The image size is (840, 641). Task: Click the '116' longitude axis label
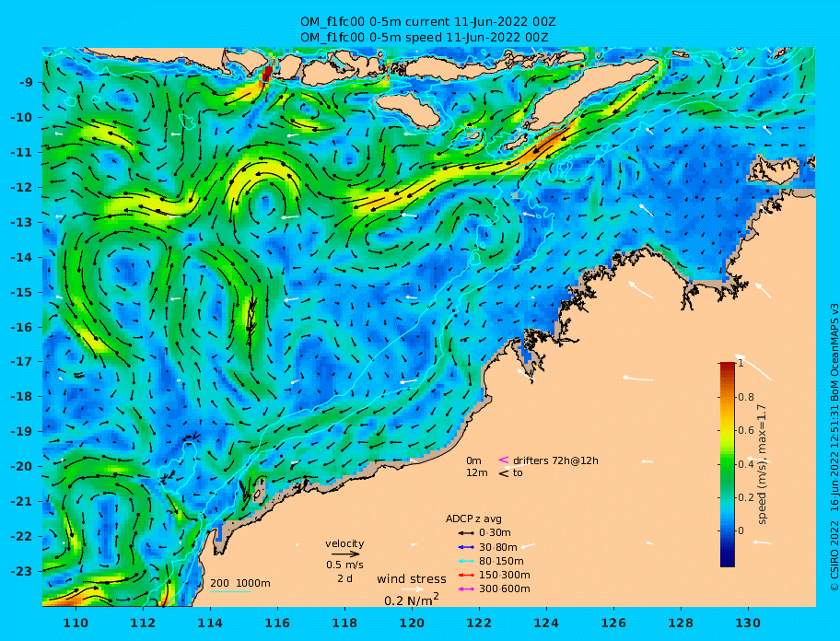tap(277, 623)
